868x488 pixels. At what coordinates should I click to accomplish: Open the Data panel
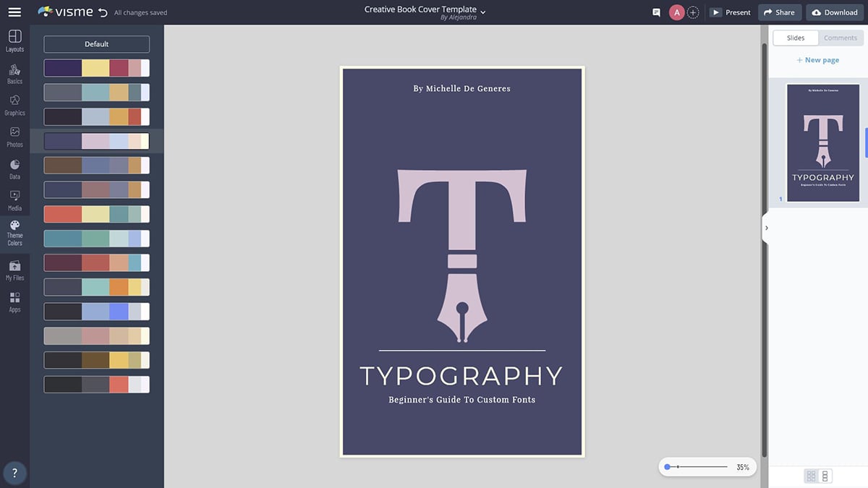14,168
